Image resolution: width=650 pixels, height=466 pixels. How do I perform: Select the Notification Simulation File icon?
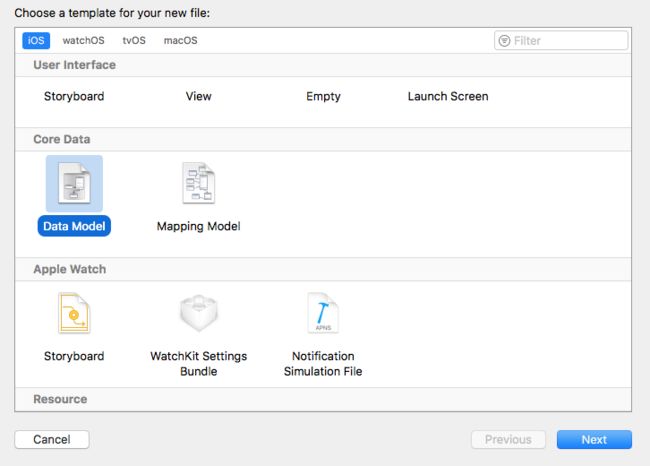pyautogui.click(x=323, y=313)
